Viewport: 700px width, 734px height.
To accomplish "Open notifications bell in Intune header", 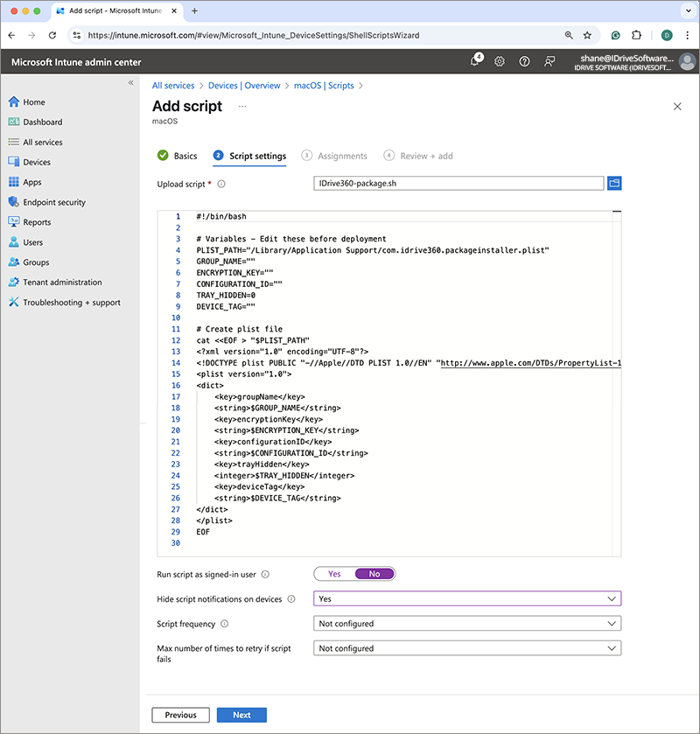I will tap(476, 60).
